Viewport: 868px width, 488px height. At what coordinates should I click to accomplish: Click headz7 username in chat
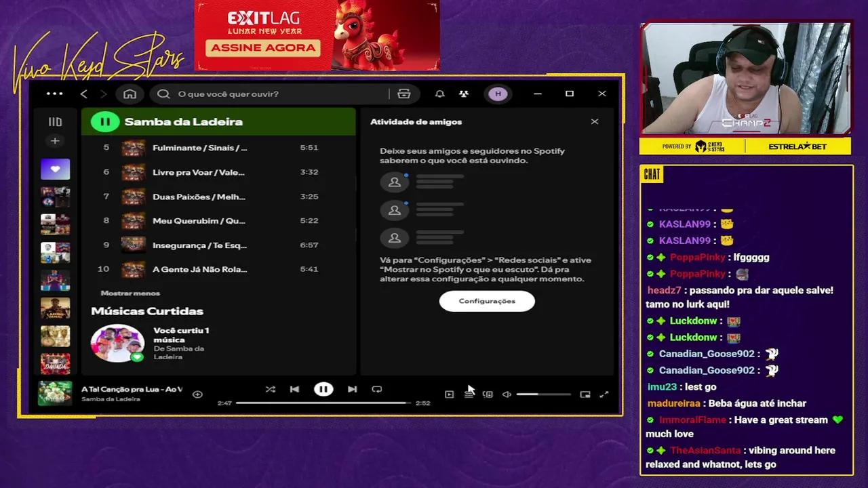click(664, 290)
